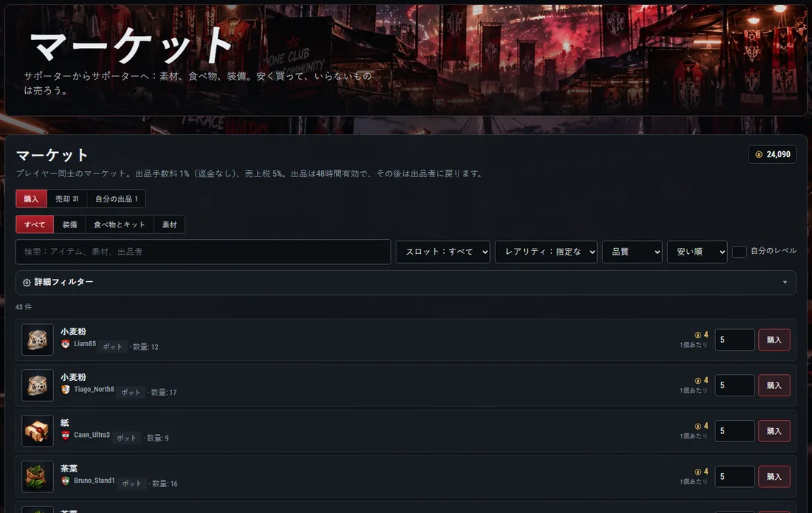Click the Liam85 club badge icon

[x=65, y=344]
